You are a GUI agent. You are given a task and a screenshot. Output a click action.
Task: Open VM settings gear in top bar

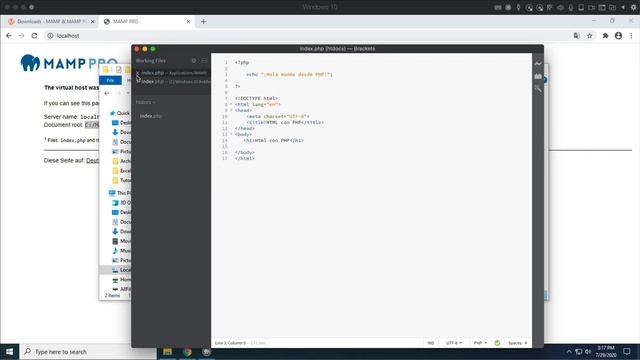coord(634,7)
